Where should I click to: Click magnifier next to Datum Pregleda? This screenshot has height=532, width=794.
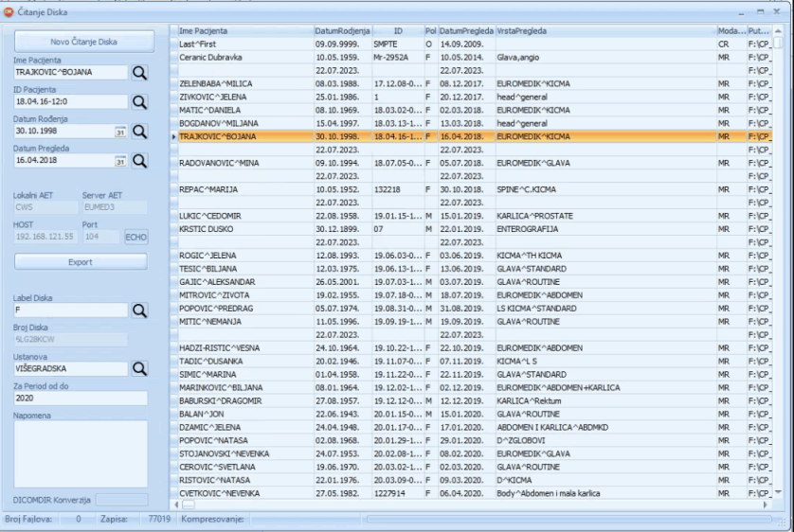click(x=139, y=161)
